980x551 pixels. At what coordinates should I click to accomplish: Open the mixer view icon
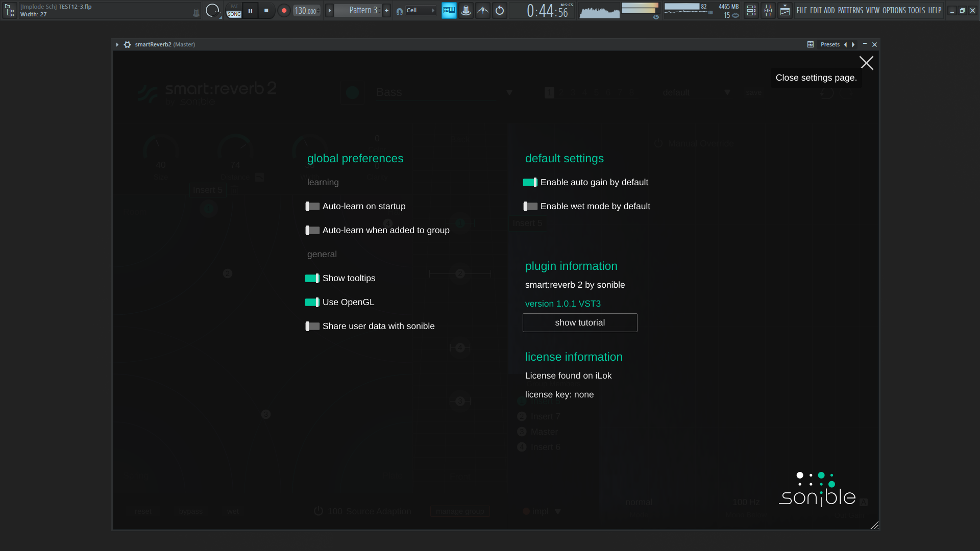tap(768, 10)
